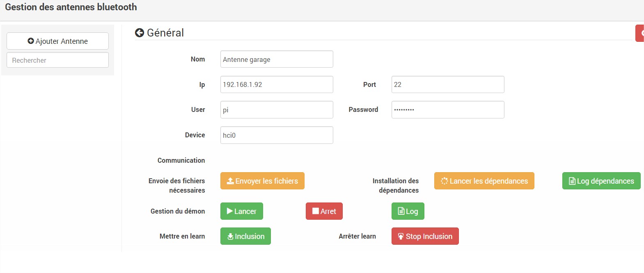Click the Arrêter learn label
This screenshot has width=644, height=273.
[357, 236]
